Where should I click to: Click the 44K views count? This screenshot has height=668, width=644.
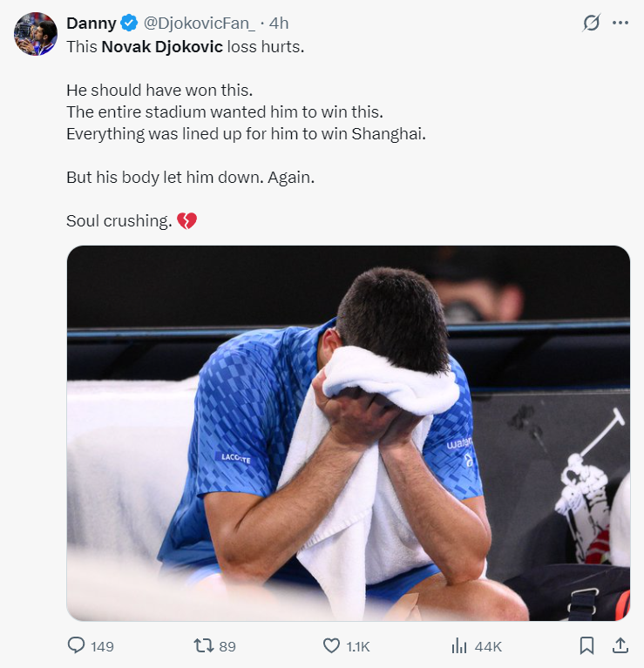(x=488, y=646)
